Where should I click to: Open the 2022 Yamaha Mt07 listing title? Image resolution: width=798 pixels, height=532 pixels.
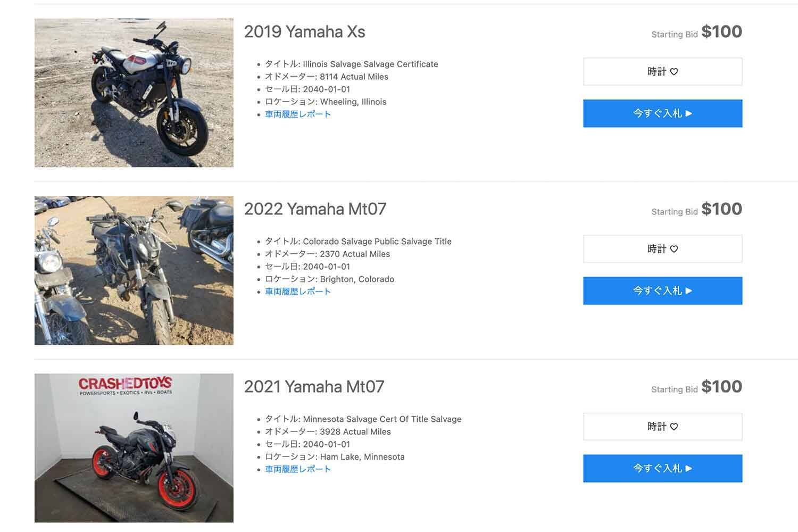pyautogui.click(x=314, y=209)
